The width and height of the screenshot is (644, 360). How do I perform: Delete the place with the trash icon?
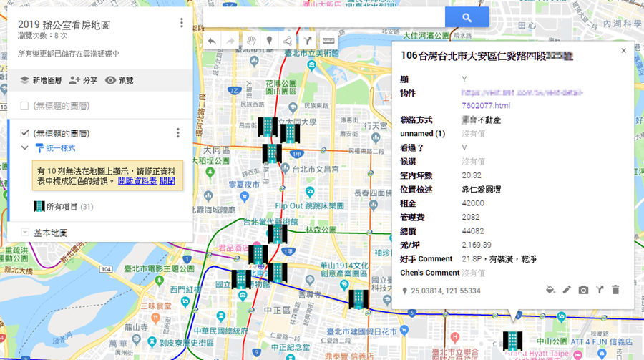pyautogui.click(x=615, y=290)
